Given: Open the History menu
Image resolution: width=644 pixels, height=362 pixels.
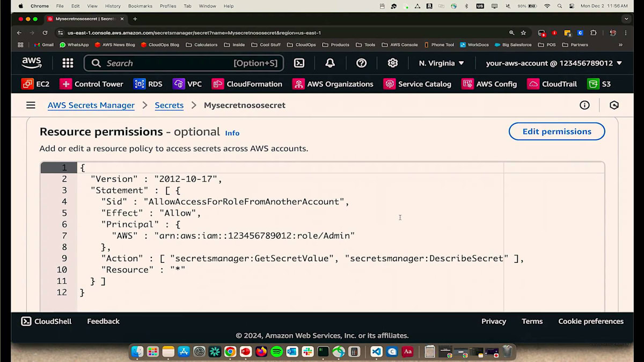Looking at the screenshot, I should coord(113,6).
